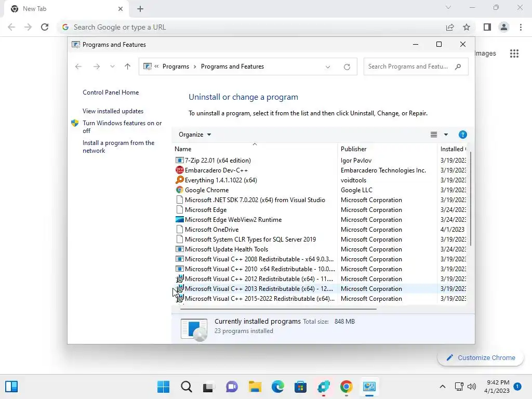Open Microsoft Edge from taskbar
Screen dimensions: 532x399
(278, 387)
